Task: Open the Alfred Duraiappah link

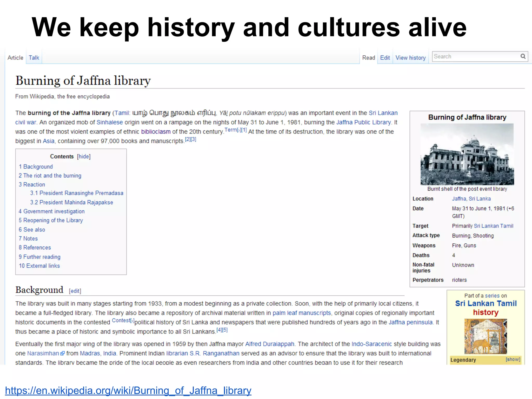Action: 270,344
